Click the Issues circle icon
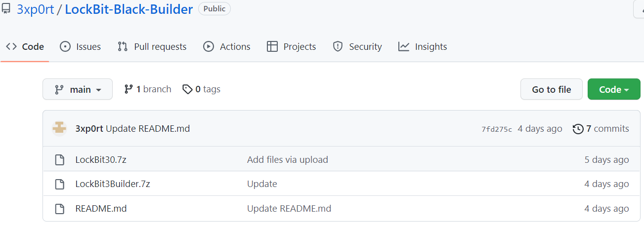This screenshot has width=644, height=225. click(x=65, y=46)
